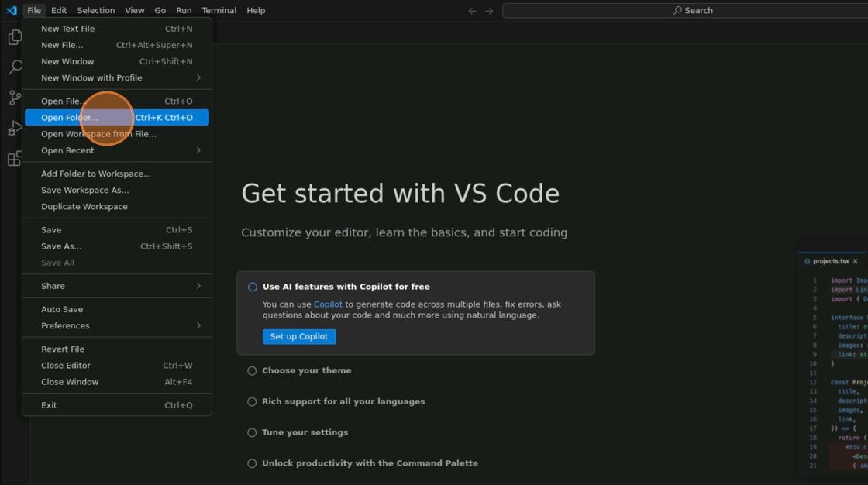Click the projects.tsx tab in preview
Image resolution: width=868 pixels, height=485 pixels.
pyautogui.click(x=830, y=261)
